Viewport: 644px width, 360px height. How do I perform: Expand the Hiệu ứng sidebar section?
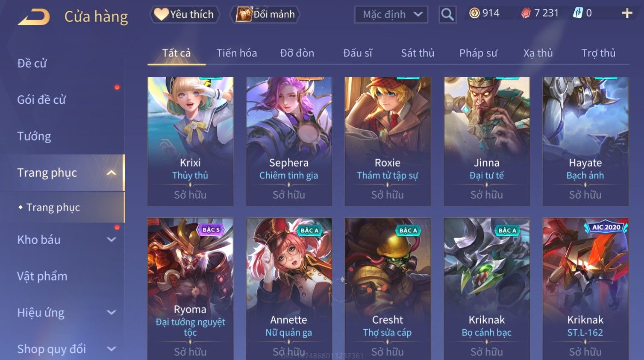click(111, 313)
